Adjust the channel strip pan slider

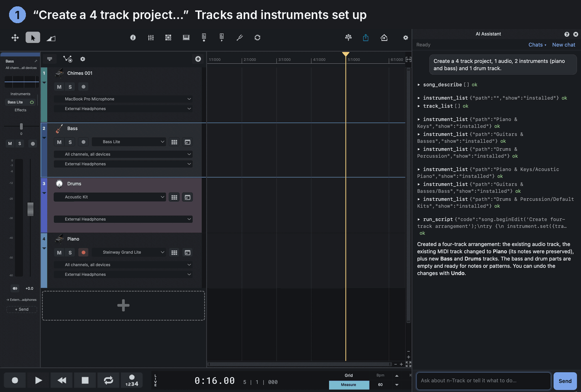tap(21, 126)
